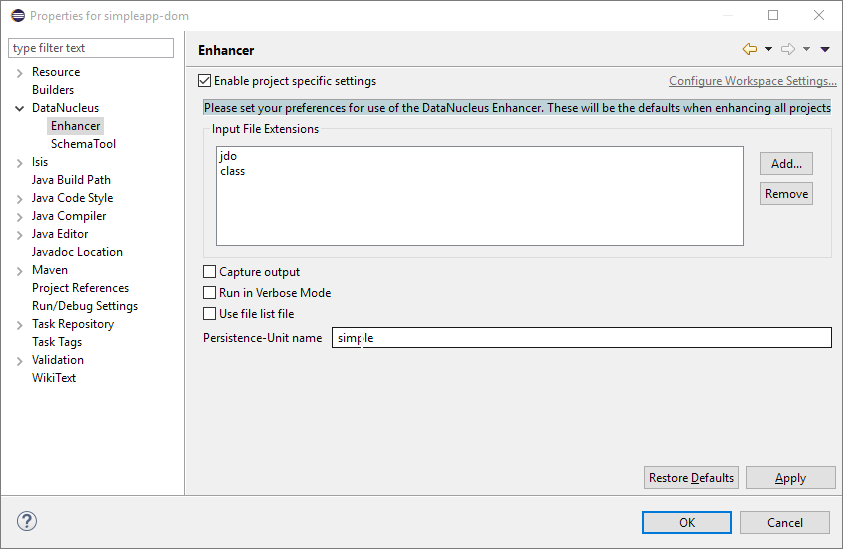Confirm with the OK button

tap(687, 522)
